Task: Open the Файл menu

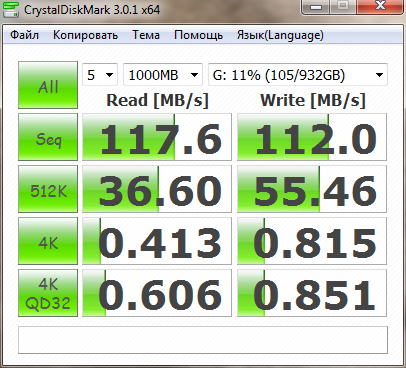Action: click(24, 35)
